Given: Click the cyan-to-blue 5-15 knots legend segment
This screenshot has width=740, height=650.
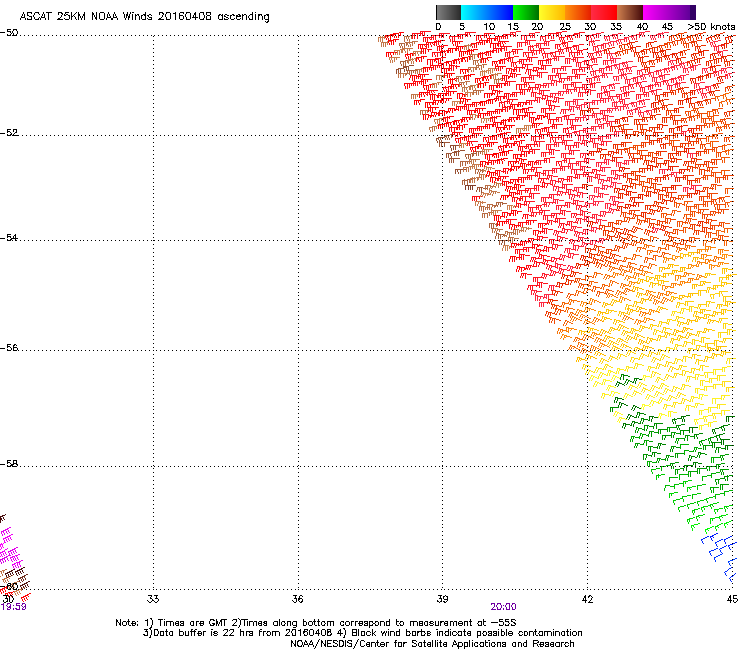Looking at the screenshot, I should tap(487, 12).
